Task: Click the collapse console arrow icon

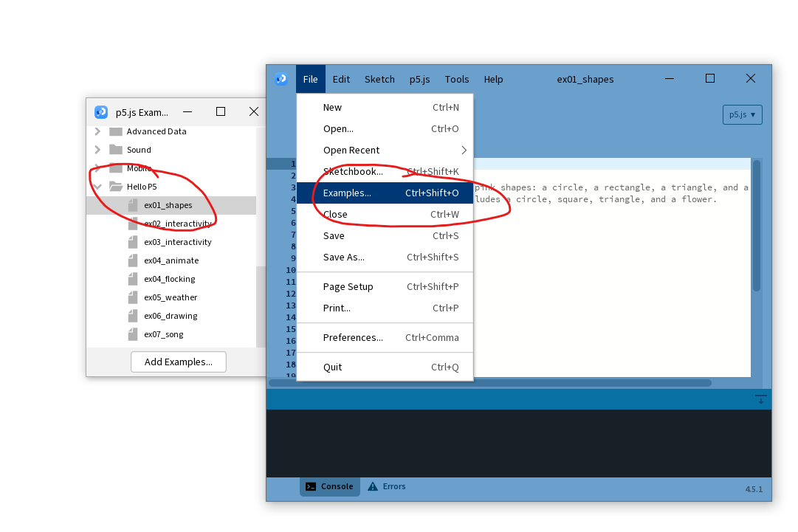Action: tap(760, 399)
